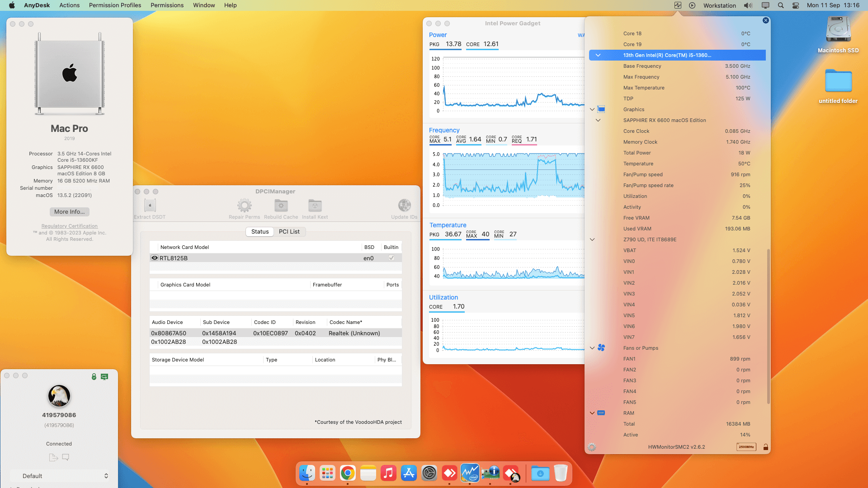
Task: Click the Install Kext folder icon
Action: point(314,206)
